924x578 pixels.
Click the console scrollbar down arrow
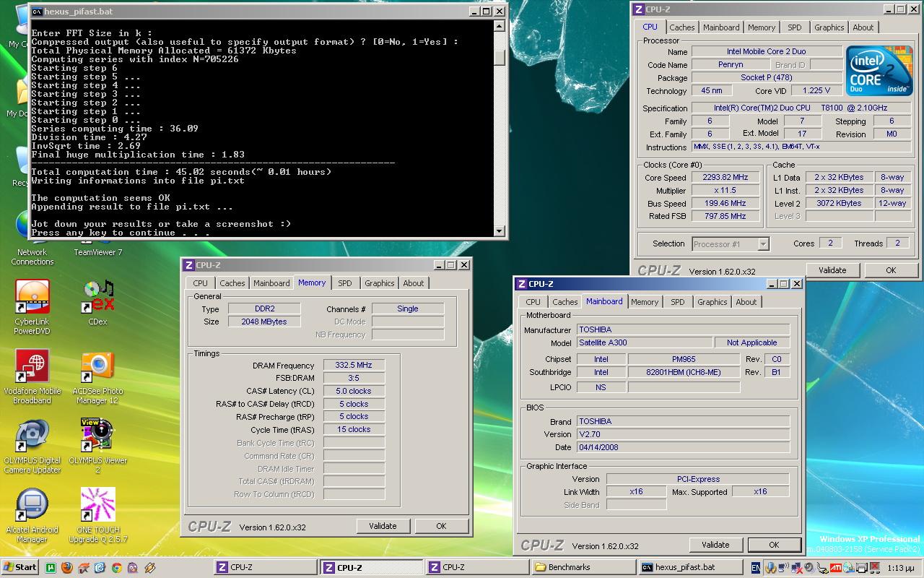click(x=499, y=230)
